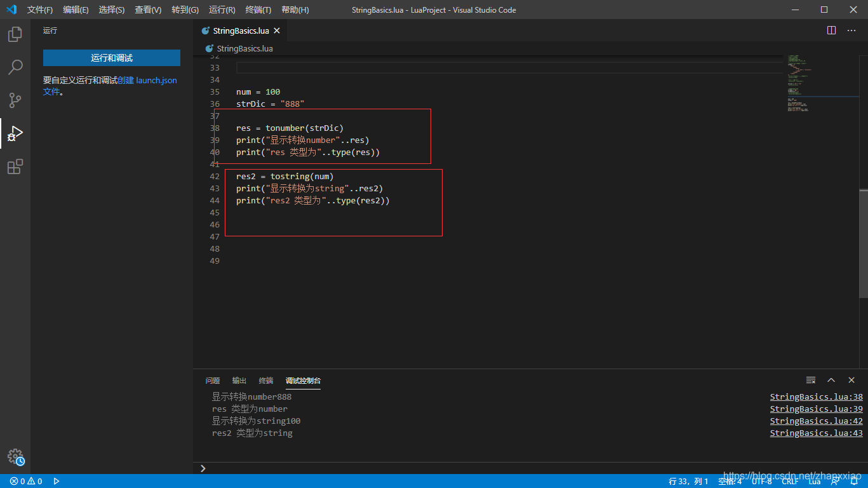Viewport: 868px width, 488px height.
Task: Open notifications bell in status bar
Action: (854, 481)
